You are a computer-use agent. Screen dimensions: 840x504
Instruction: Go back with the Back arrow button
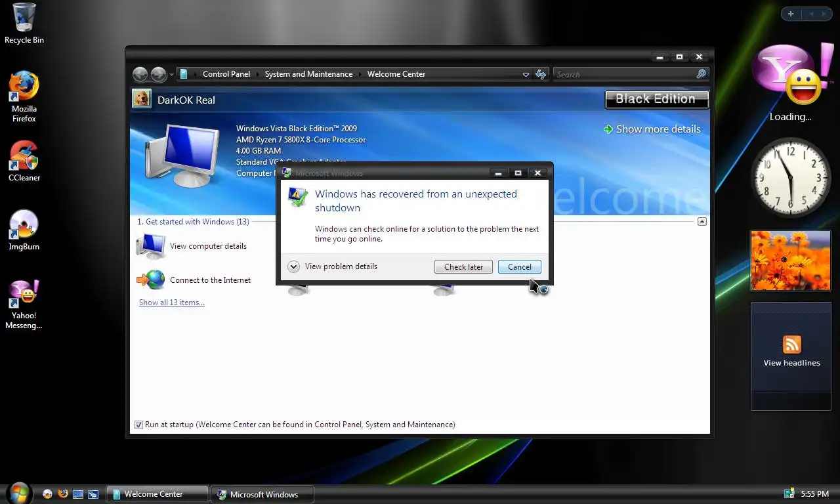point(140,74)
